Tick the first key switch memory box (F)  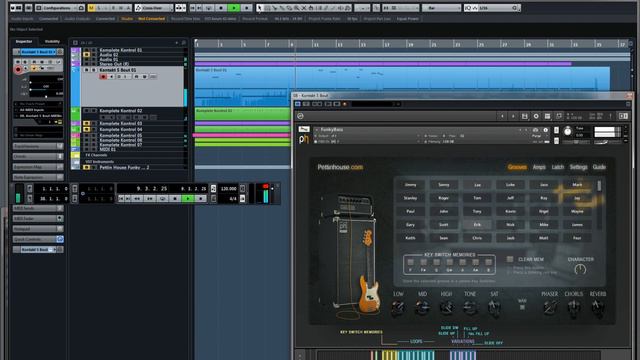411,262
